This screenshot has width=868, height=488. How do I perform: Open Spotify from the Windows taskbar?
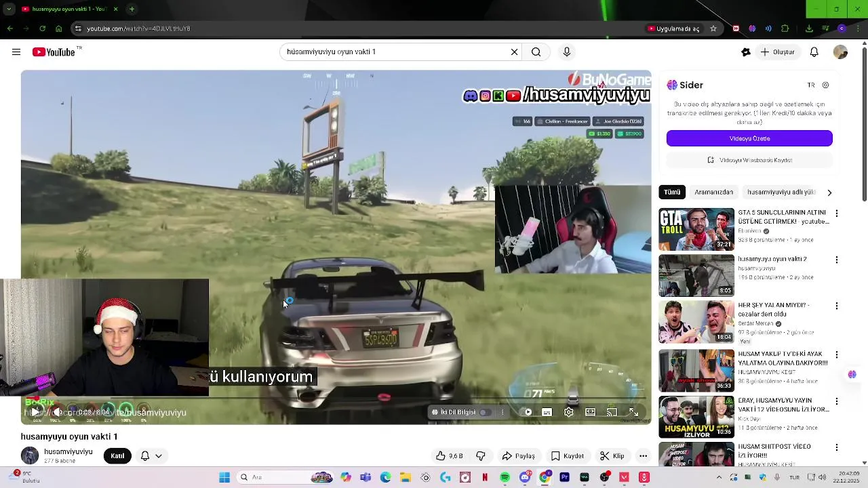pos(505,477)
